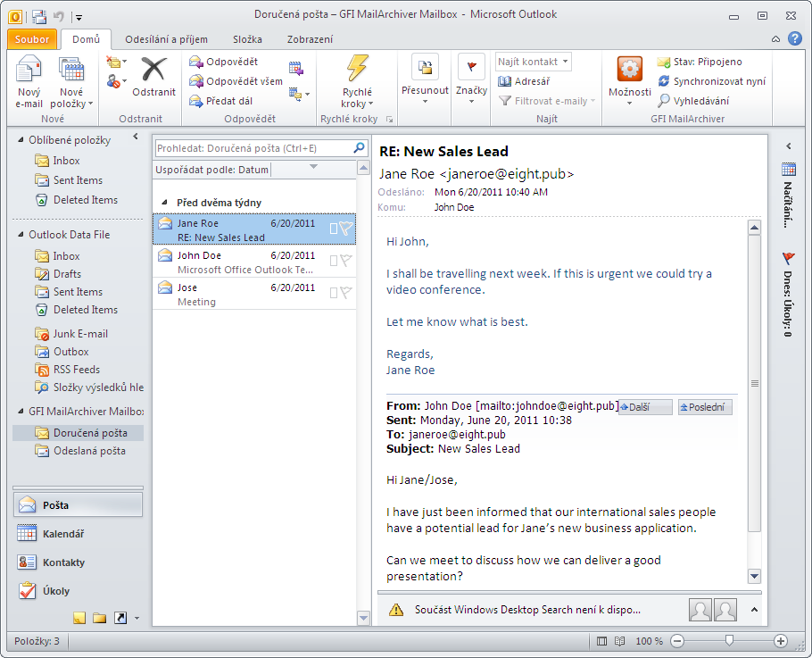
Task: Toggle category box on Jose message
Action: point(334,292)
